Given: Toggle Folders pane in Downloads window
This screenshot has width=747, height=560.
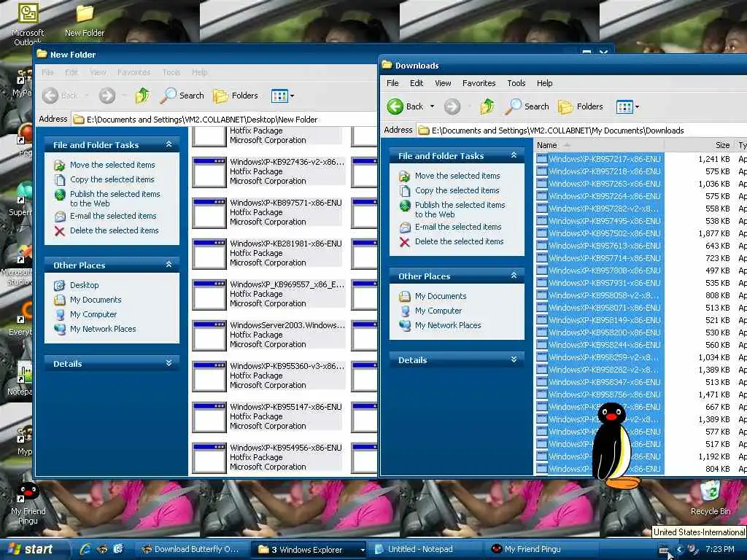Looking at the screenshot, I should [x=580, y=106].
